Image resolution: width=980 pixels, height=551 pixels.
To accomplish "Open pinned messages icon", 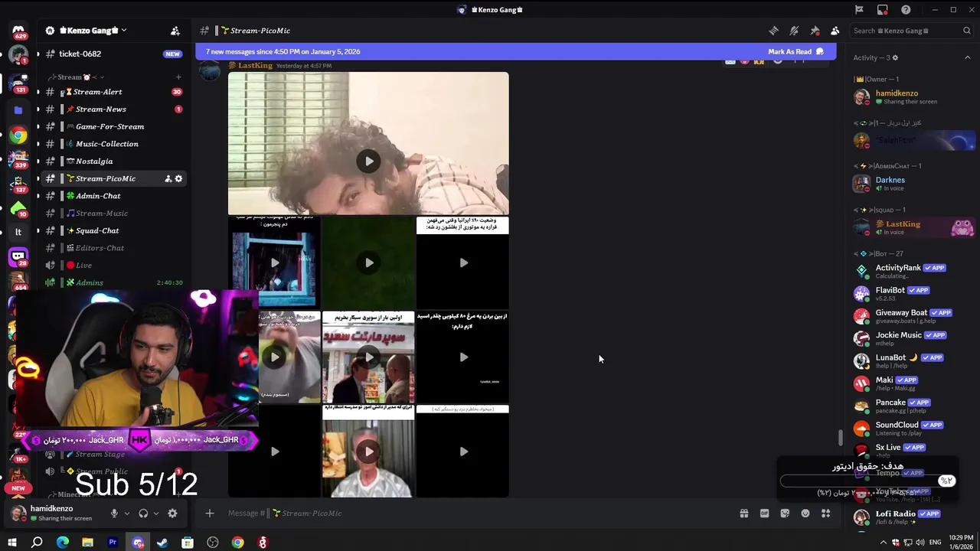I will [x=815, y=31].
